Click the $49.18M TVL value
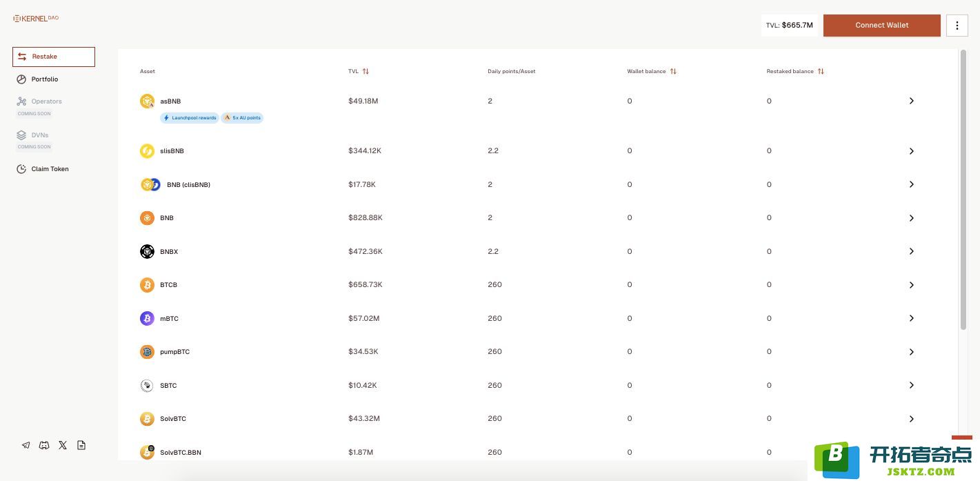This screenshot has height=481, width=980. (363, 101)
